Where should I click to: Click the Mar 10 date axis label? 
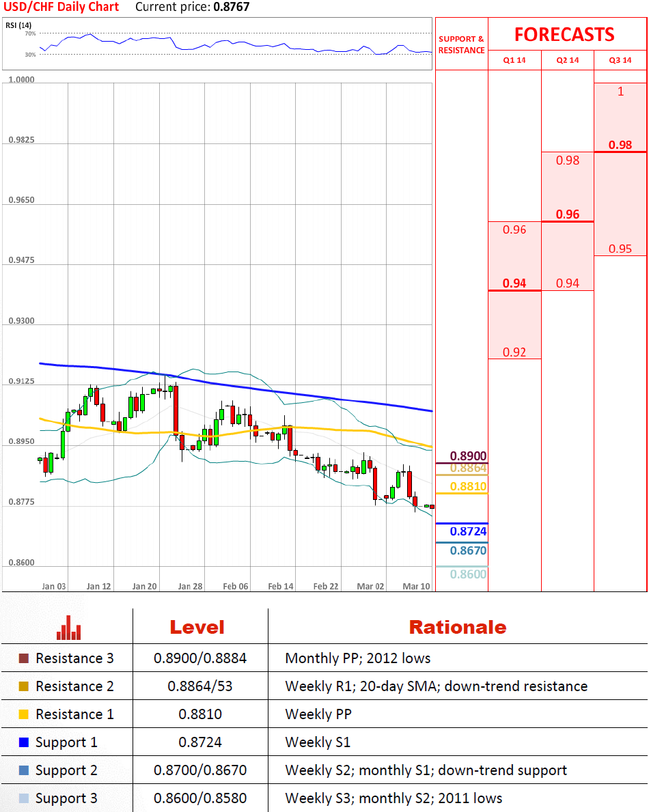416,586
